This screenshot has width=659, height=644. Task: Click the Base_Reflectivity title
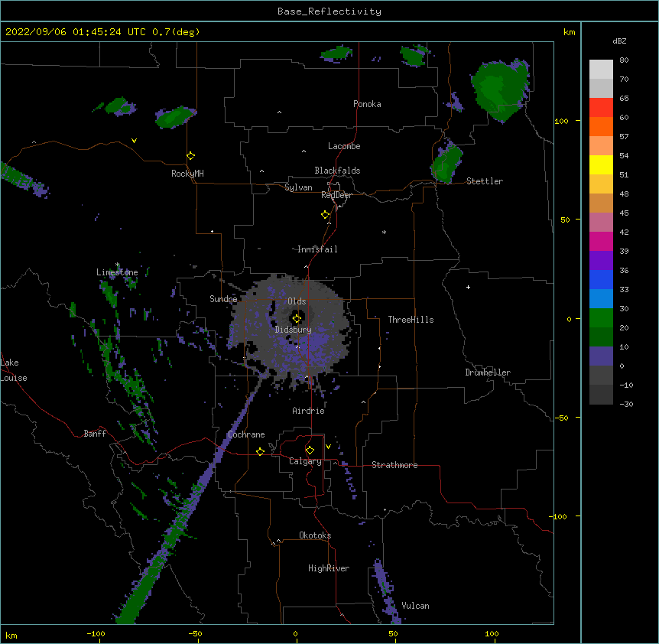pyautogui.click(x=329, y=11)
